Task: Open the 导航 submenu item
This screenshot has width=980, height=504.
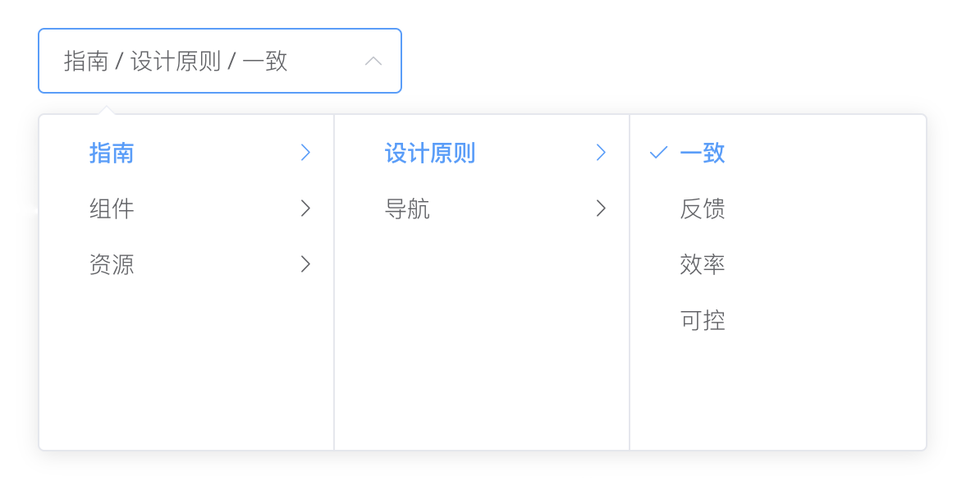Action: tap(407, 209)
